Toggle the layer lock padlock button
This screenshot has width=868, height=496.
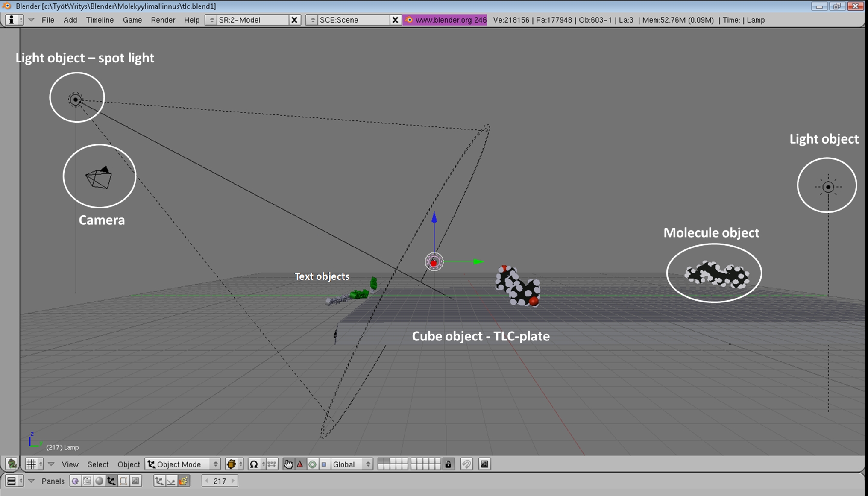pos(448,464)
